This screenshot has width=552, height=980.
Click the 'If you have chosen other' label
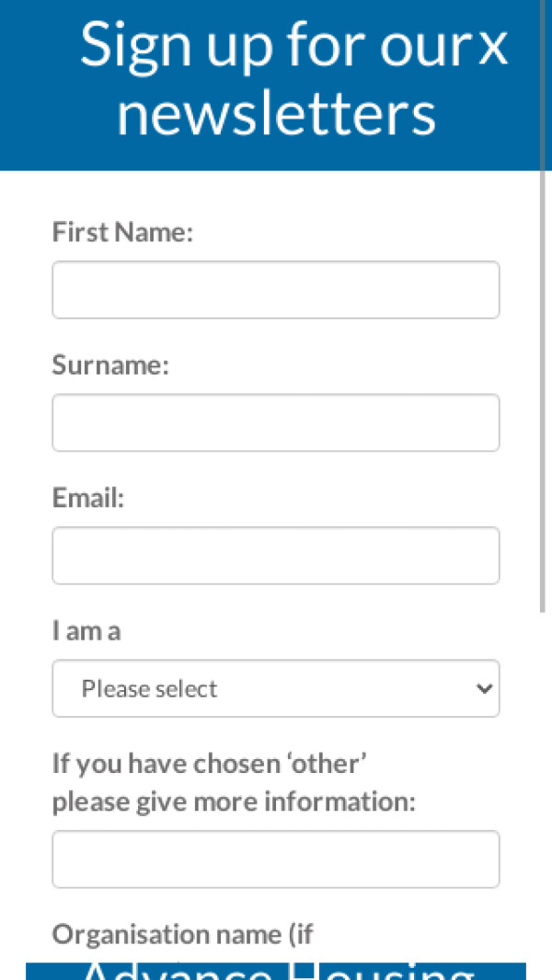(x=210, y=764)
